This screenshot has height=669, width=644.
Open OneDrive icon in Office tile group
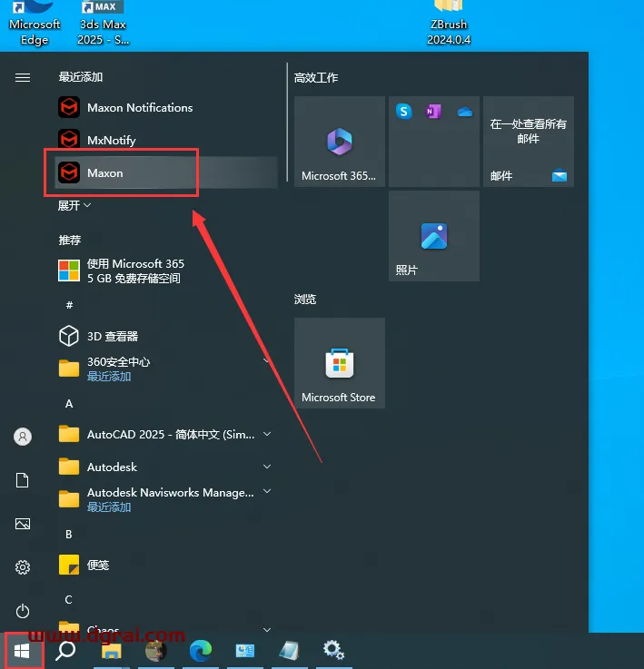(465, 112)
